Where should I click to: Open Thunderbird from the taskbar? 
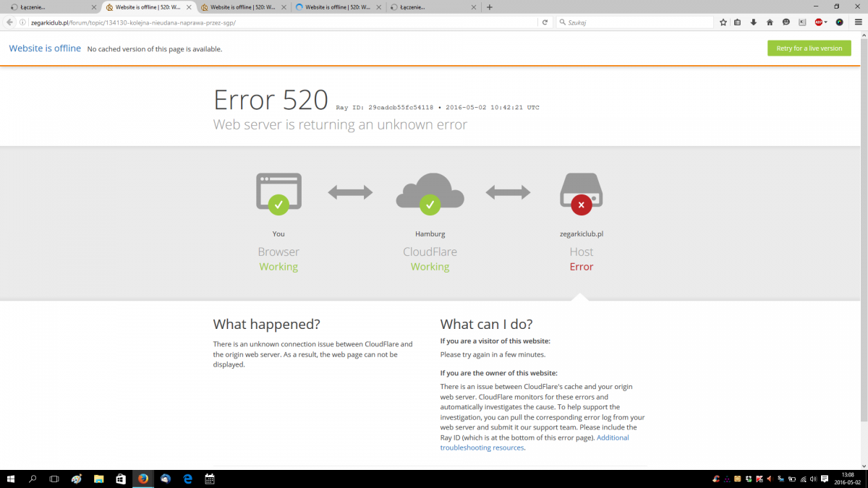pyautogui.click(x=165, y=479)
